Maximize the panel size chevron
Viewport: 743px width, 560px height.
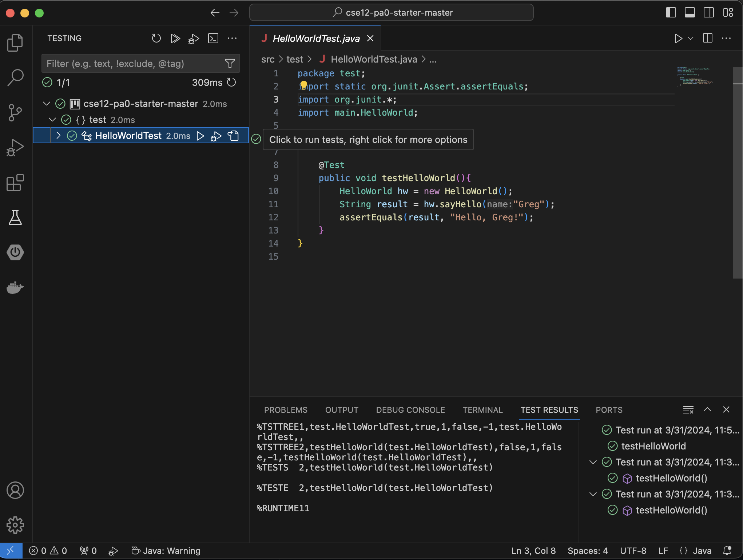click(707, 410)
